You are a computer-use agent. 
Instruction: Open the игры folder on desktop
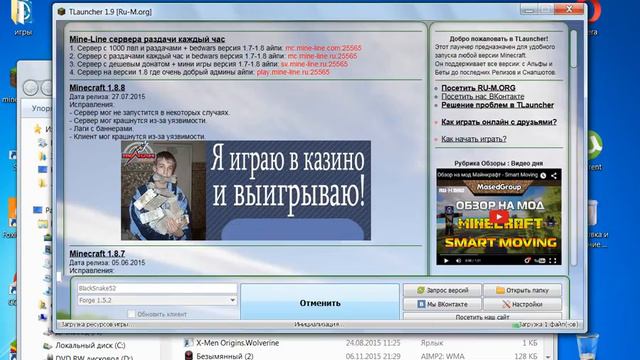[22, 17]
